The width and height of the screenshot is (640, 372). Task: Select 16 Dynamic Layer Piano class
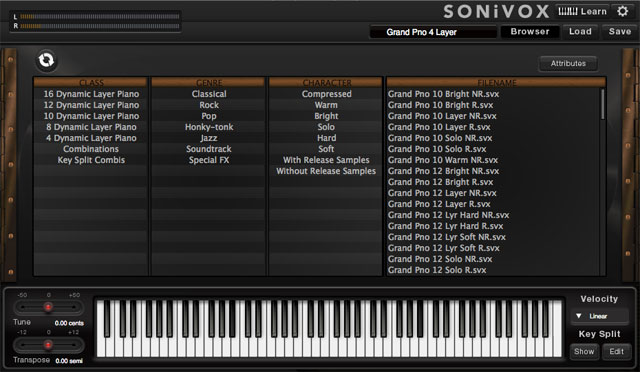[91, 94]
